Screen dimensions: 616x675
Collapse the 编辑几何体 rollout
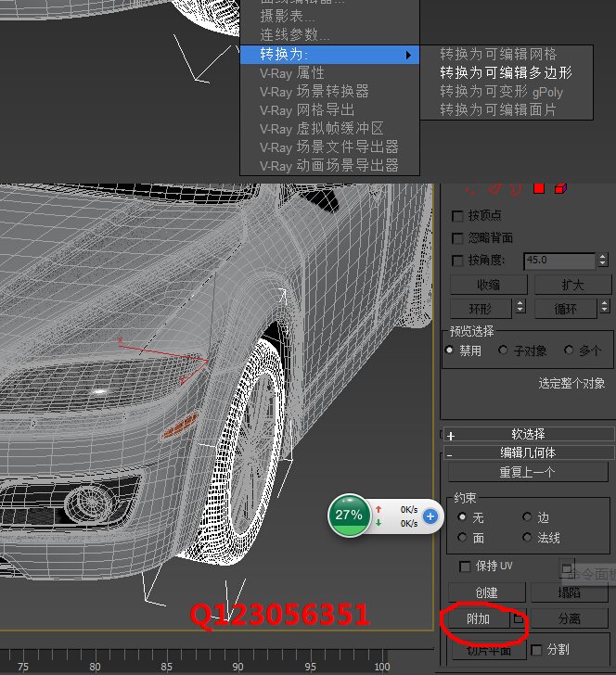(528, 452)
